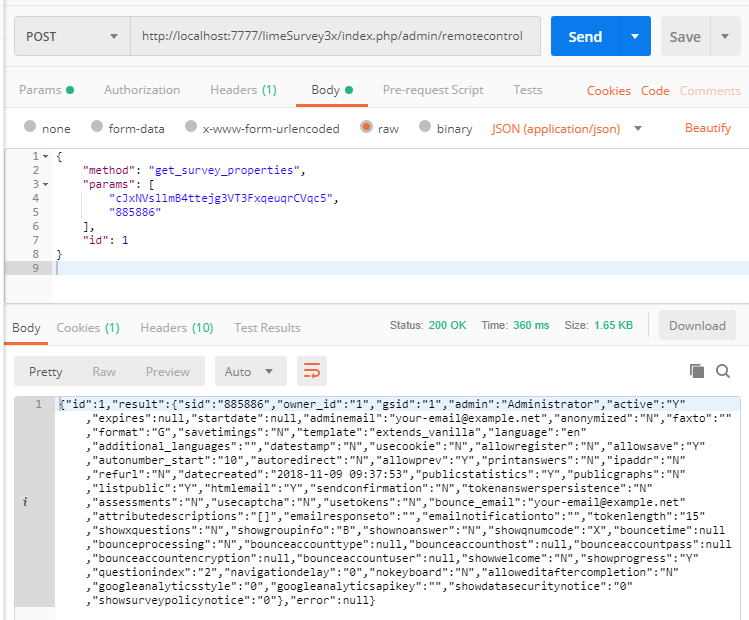Image resolution: width=749 pixels, height=620 pixels.
Task: Click the "id": 1 line in request body
Action: pyautogui.click(x=106, y=240)
